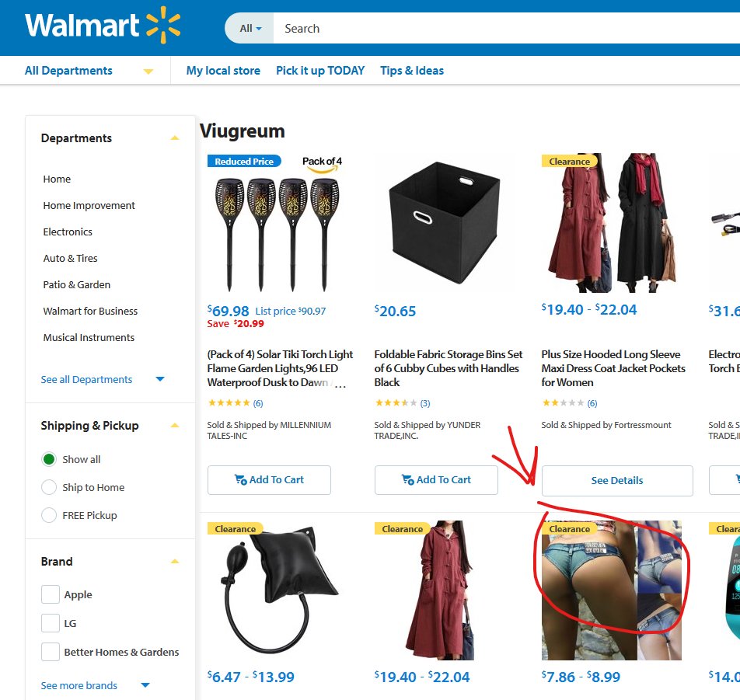Click into the Search input field
Screen dimensions: 740x700
(506, 28)
